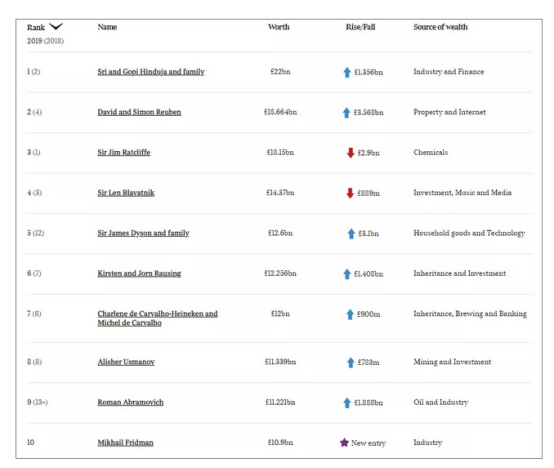The image size is (554, 468).
Task: Click the Chemicals source cell
Action: [430, 152]
